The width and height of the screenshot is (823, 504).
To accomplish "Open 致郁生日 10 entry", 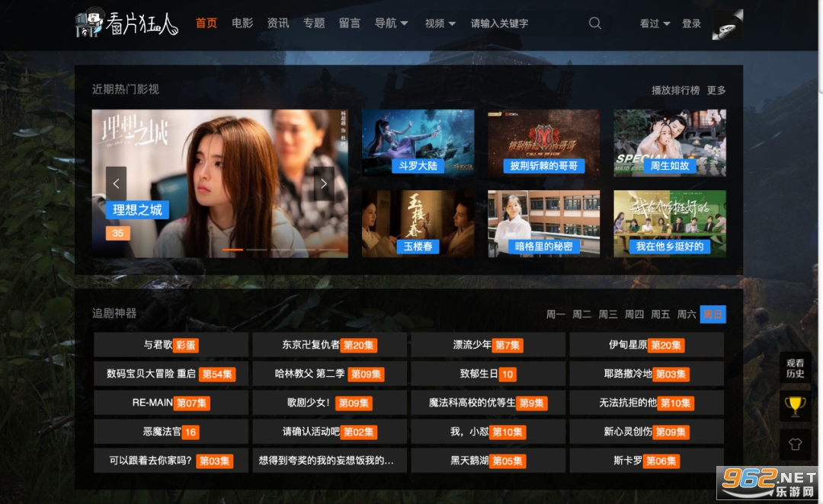I will (x=488, y=374).
